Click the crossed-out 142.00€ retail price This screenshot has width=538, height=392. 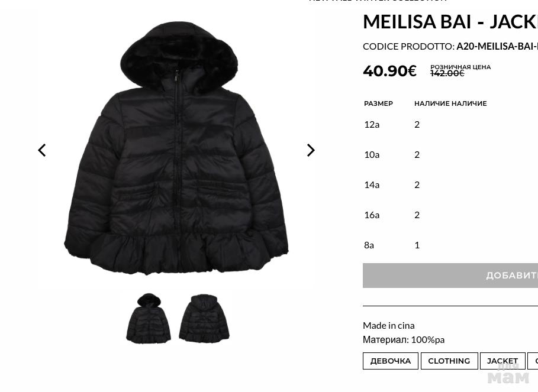coord(447,73)
